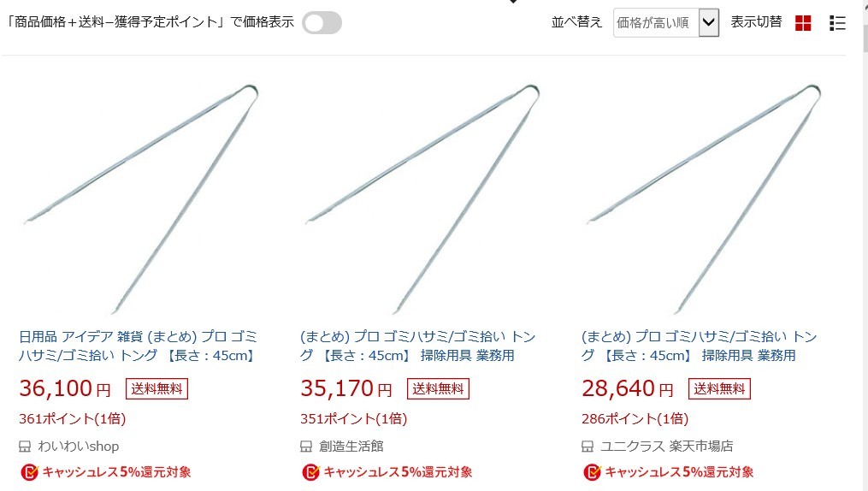
Task: Open 28,640円 tongs product title link
Action: pos(700,346)
